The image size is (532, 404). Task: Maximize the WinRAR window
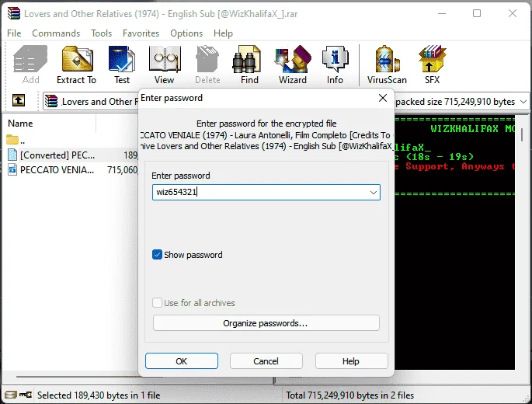pos(477,13)
